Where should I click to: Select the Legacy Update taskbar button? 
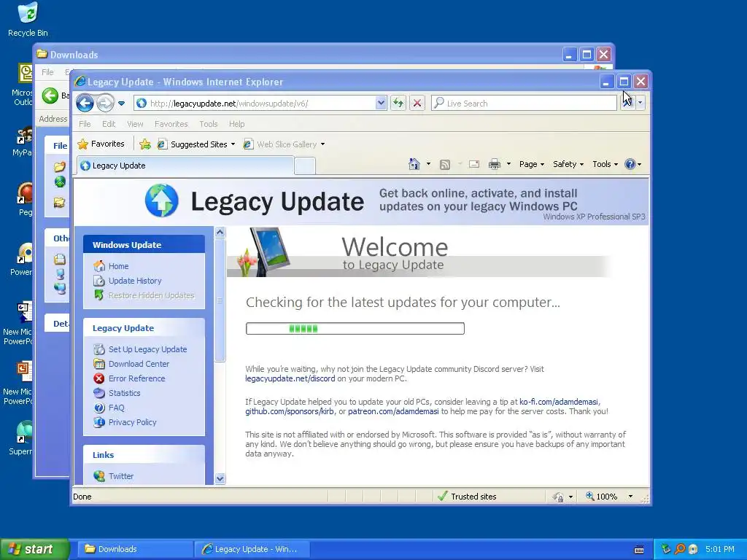252,549
